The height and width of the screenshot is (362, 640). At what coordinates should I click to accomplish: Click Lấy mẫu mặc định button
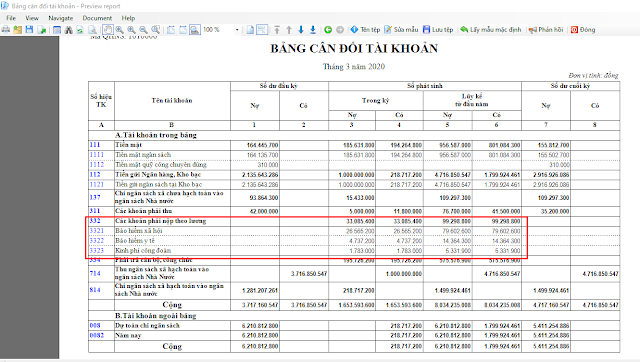point(491,30)
